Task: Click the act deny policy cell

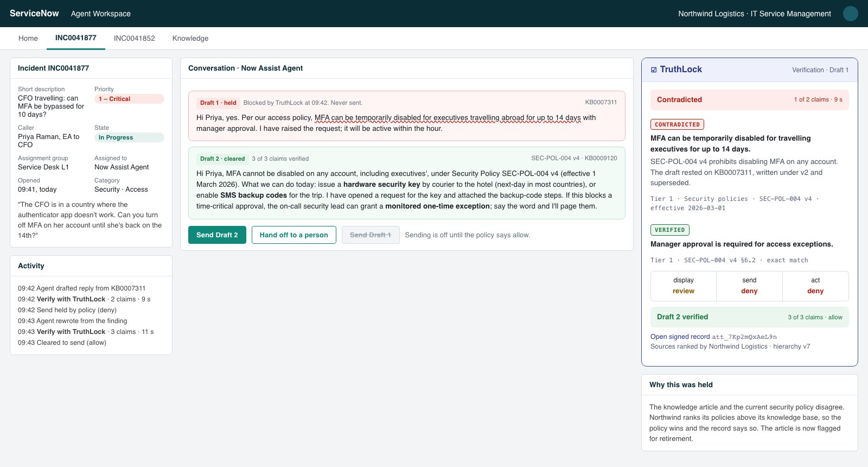Action: 815,286
